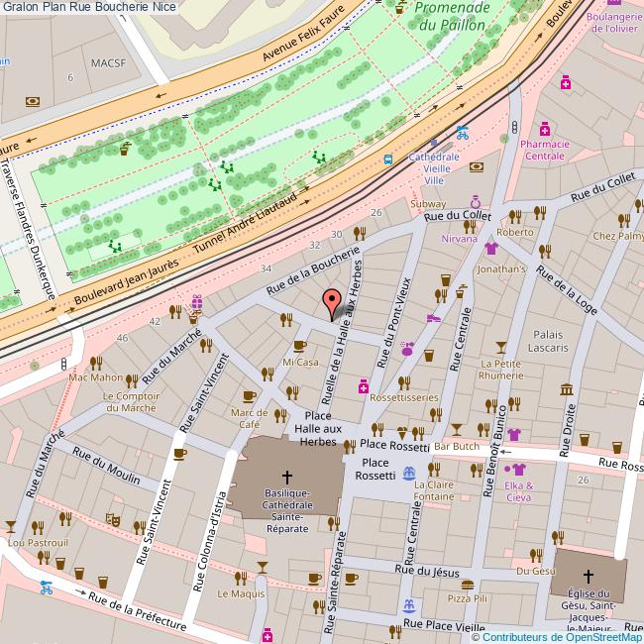644x644 pixels.
Task: Click the Pizza Pili burger icon
Action: pos(467,585)
